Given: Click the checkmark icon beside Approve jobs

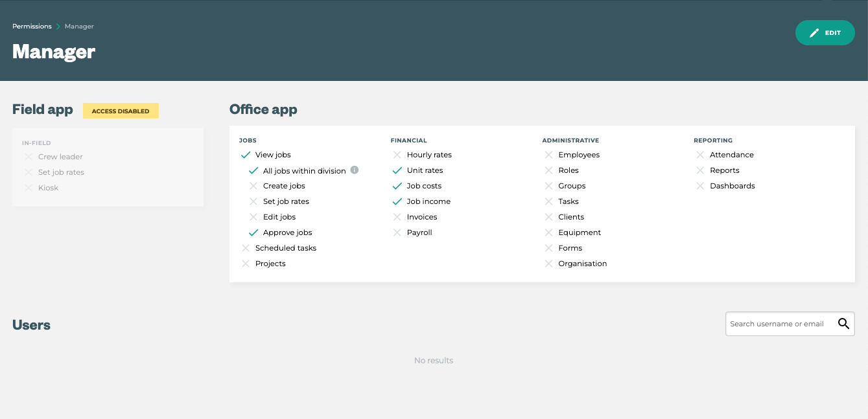Looking at the screenshot, I should (253, 232).
